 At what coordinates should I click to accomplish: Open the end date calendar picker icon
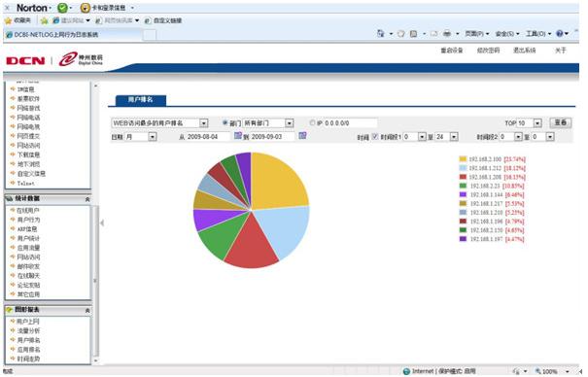[302, 136]
